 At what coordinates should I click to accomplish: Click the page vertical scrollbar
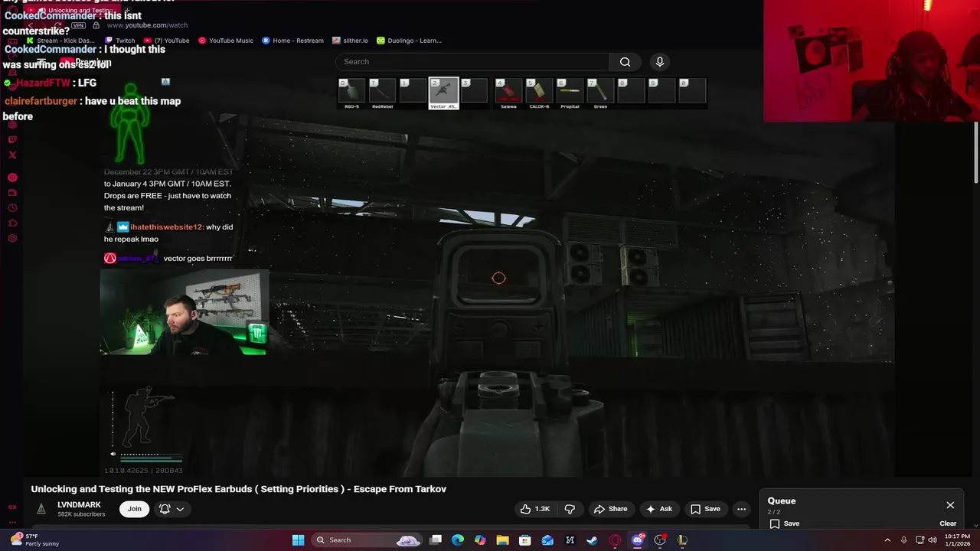[975, 153]
